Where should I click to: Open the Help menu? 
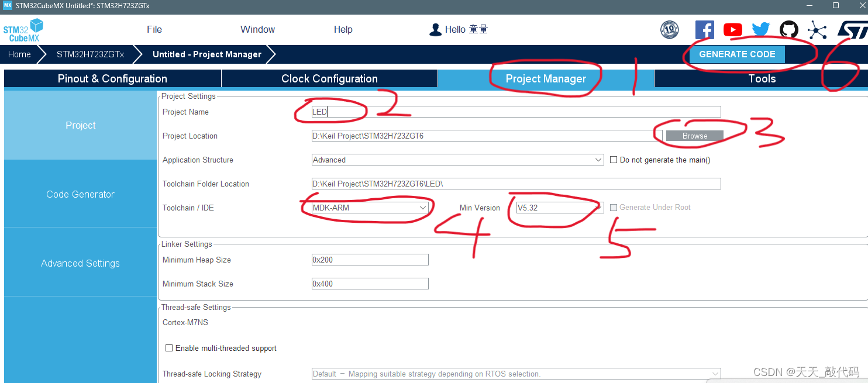[343, 30]
